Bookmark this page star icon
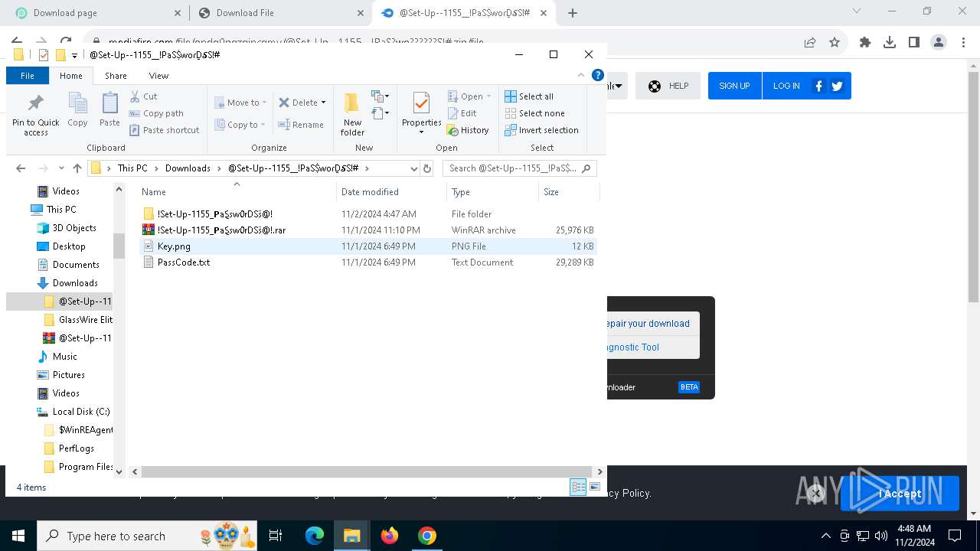Image resolution: width=980 pixels, height=551 pixels. 835,43
